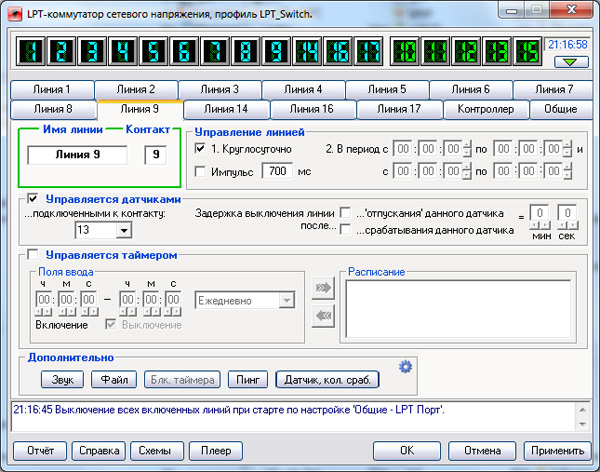
Task: Click green sensor indicator number 10
Action: [408, 50]
